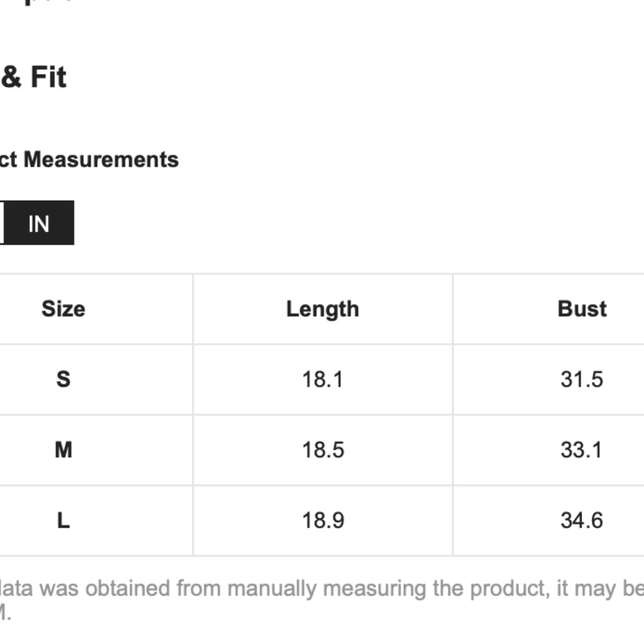
Task: Select the S size row label
Action: click(x=63, y=379)
